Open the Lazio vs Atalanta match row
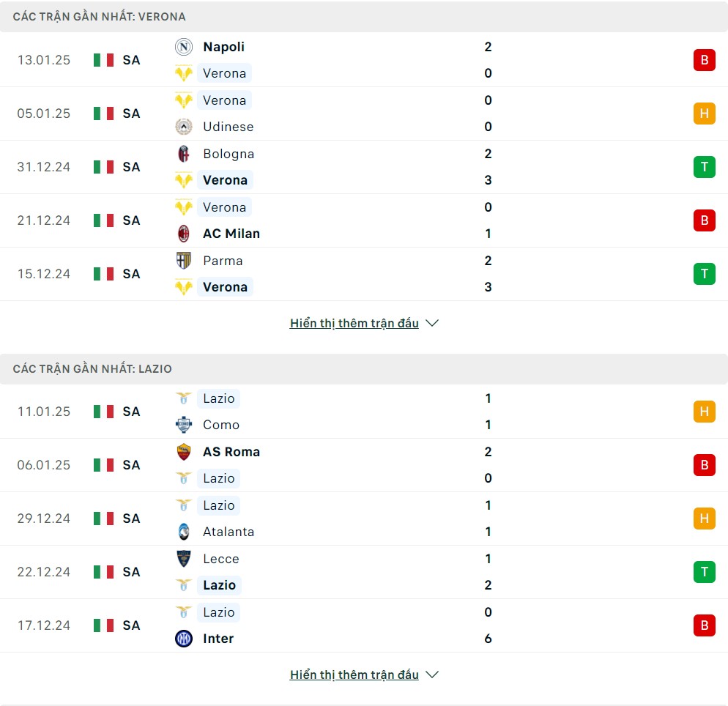 [x=364, y=519]
